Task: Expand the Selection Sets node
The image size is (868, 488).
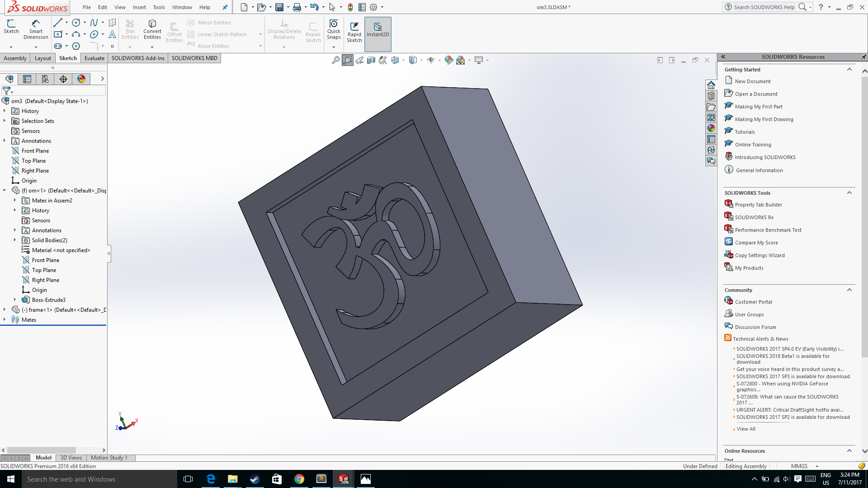Action: (x=4, y=121)
